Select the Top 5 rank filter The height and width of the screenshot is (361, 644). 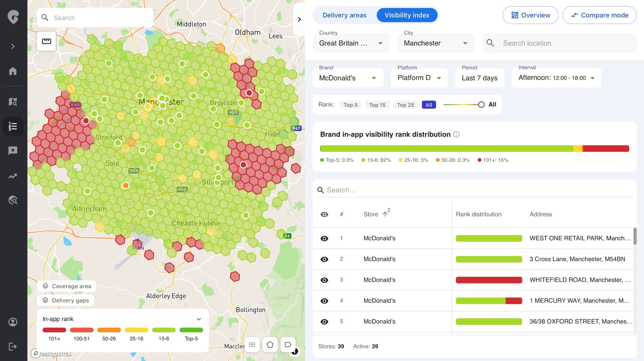[x=350, y=105]
